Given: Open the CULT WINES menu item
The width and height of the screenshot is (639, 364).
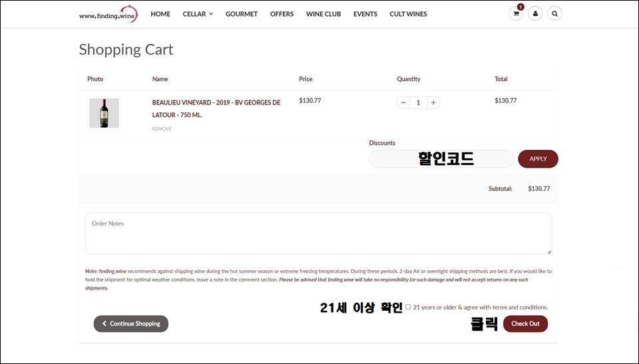Looking at the screenshot, I should [408, 14].
